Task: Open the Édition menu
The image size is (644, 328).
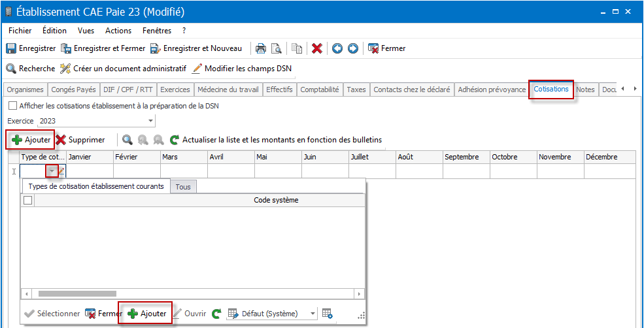Action: pos(54,31)
